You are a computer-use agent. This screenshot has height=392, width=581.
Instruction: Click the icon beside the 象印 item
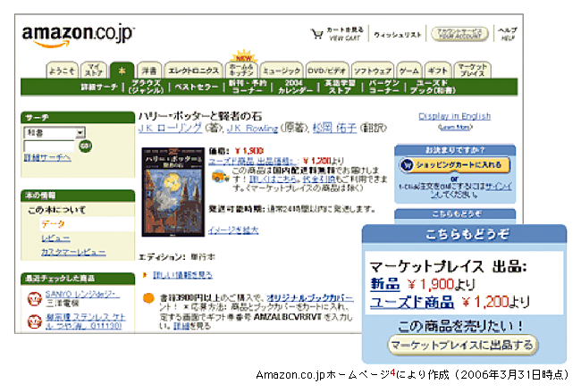point(35,321)
